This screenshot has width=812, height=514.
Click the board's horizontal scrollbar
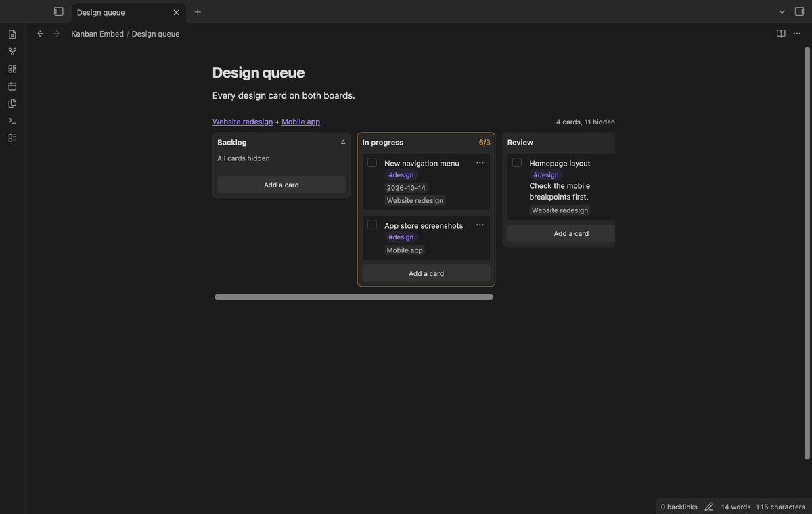pyautogui.click(x=354, y=297)
